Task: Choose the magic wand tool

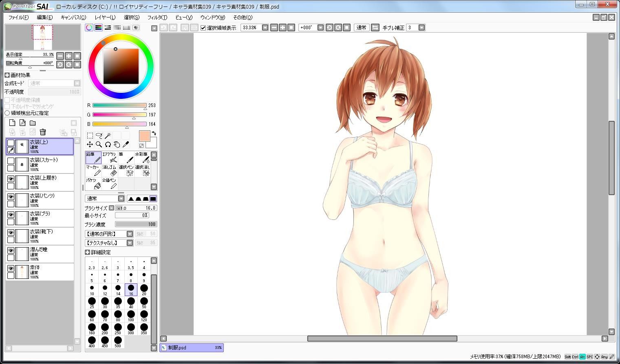Action: [x=108, y=135]
